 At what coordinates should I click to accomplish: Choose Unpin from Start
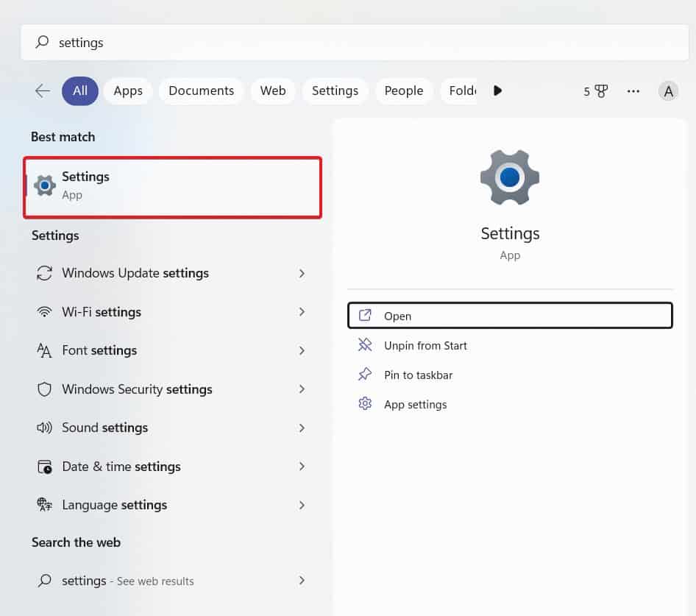point(510,345)
